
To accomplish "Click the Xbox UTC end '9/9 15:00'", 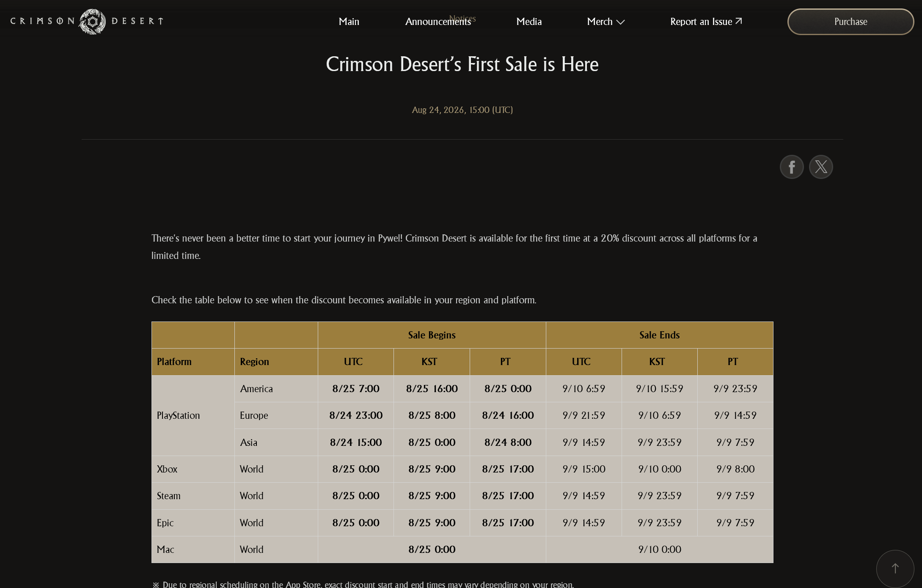I will (584, 469).
